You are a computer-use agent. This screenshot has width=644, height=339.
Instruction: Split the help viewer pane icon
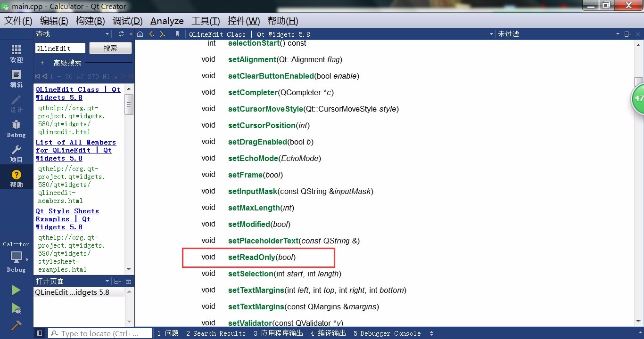tap(627, 34)
